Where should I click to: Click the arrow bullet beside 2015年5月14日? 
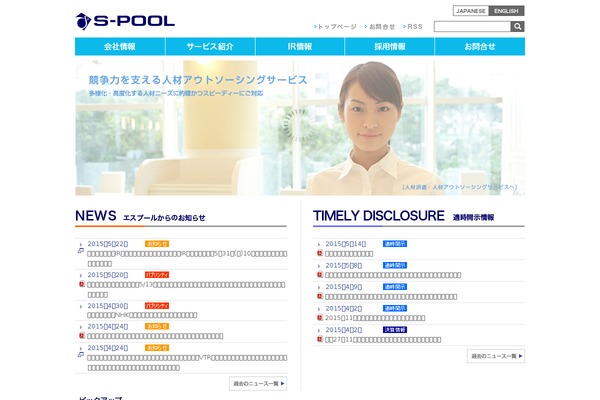pyautogui.click(x=319, y=245)
